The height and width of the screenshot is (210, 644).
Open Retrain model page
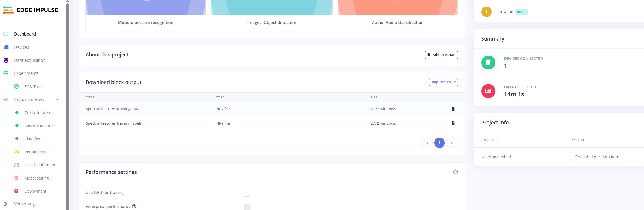coord(37,152)
